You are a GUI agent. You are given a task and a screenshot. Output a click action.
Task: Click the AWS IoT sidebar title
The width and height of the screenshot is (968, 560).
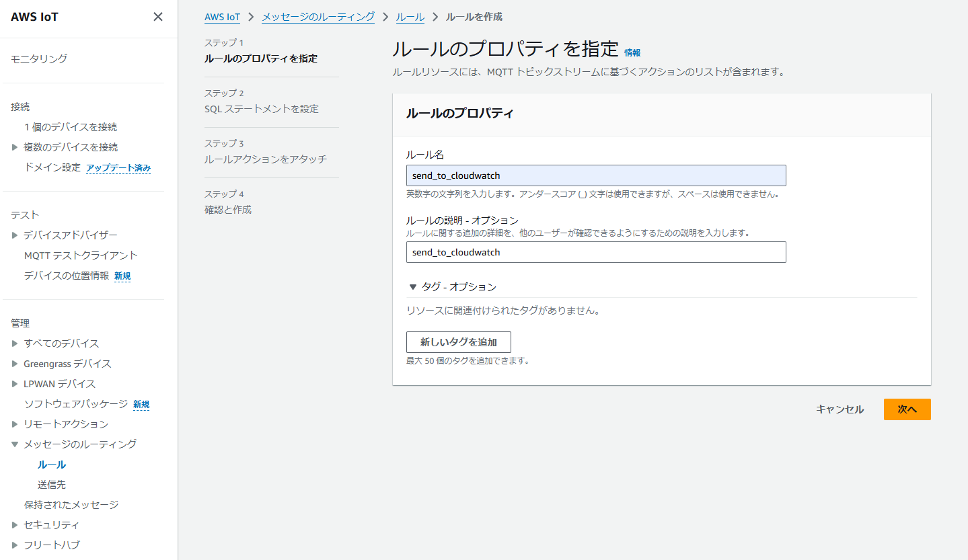coord(34,17)
